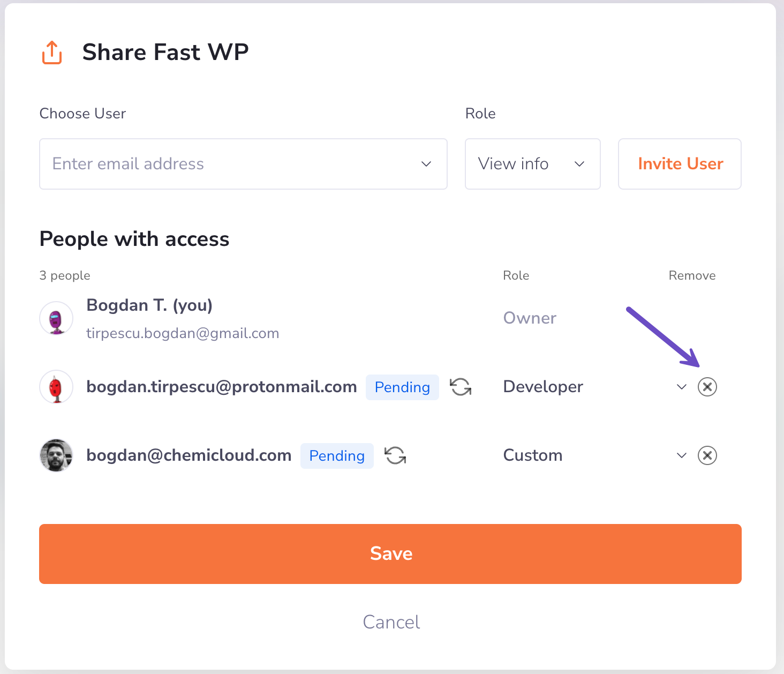
Task: Click the tirpescu.bogdan@gmail.com email text
Action: 183,333
